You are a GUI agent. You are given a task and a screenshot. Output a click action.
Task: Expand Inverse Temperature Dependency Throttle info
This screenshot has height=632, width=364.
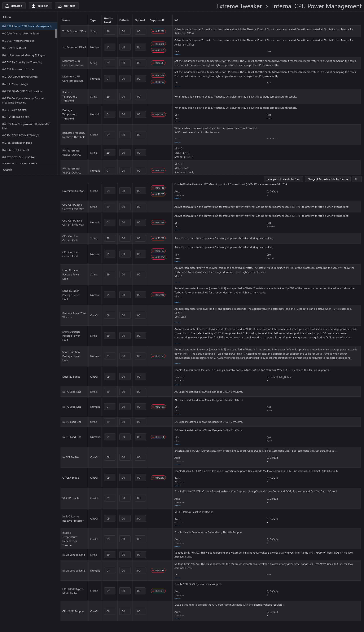tap(177, 546)
